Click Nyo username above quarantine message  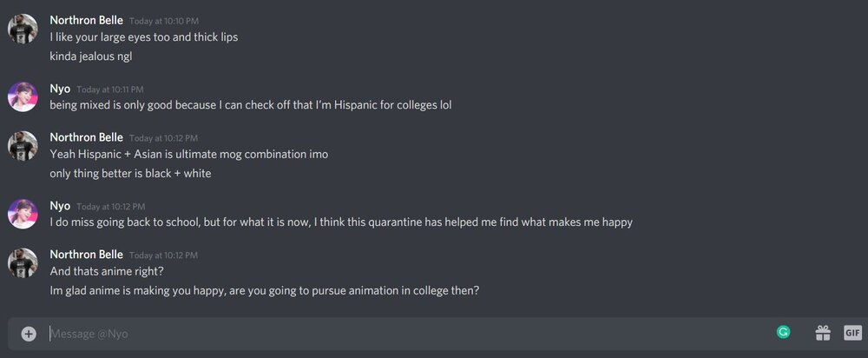click(x=60, y=206)
